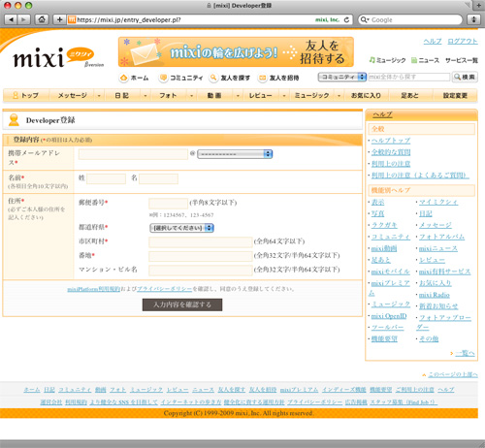Image resolution: width=485 pixels, height=448 pixels.
Task: Open ミュージック with music note icon
Action: [x=387, y=60]
